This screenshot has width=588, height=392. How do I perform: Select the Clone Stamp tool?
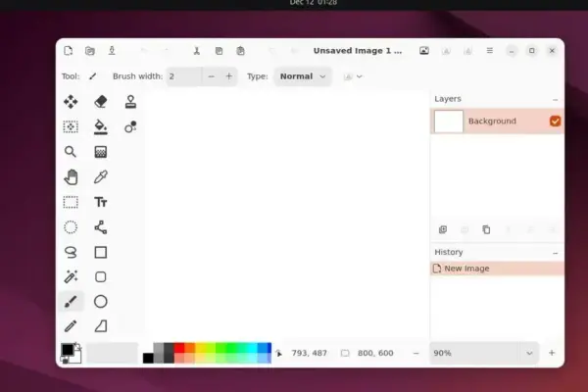click(x=130, y=102)
